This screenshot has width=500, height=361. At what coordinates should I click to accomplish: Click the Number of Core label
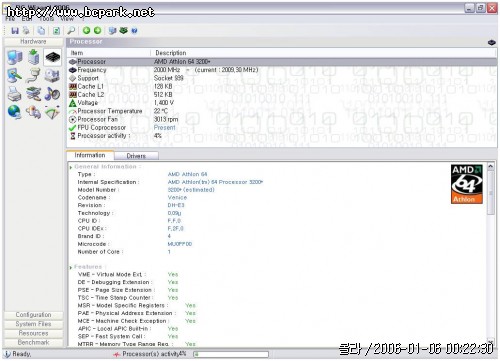(x=99, y=252)
